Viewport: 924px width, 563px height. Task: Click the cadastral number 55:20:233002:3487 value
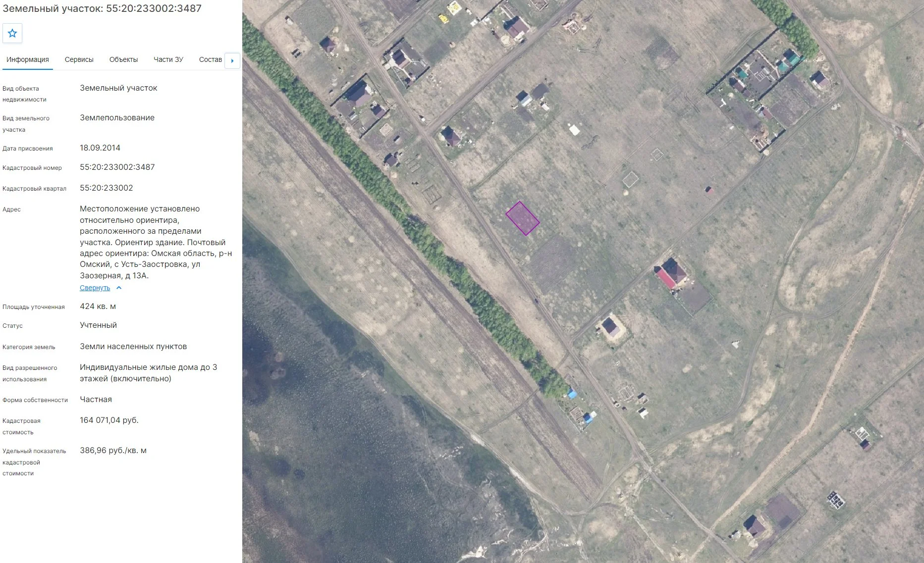[117, 167]
